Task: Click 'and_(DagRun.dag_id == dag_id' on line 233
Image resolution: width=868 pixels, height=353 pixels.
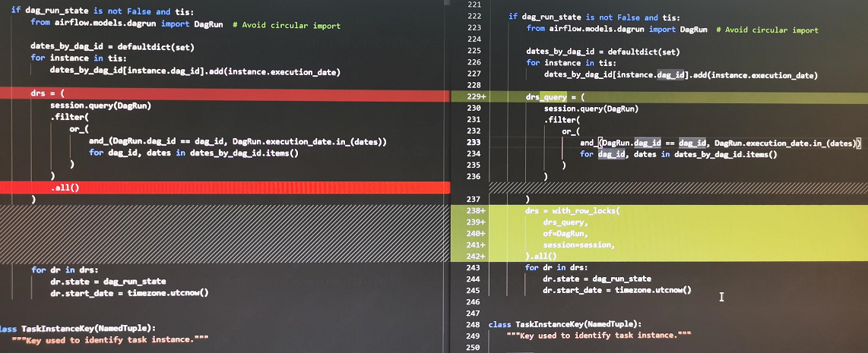Action: (x=641, y=143)
